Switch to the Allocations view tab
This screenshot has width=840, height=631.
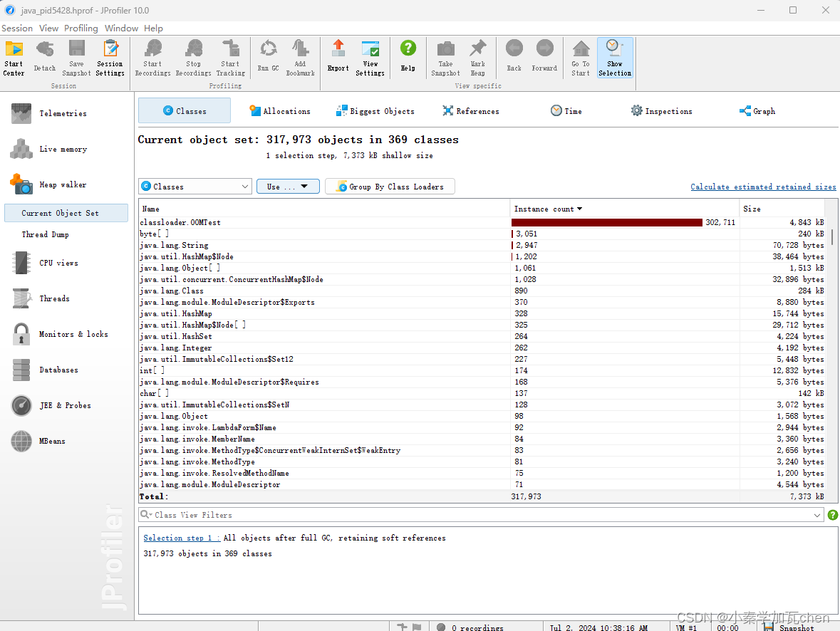[279, 111]
